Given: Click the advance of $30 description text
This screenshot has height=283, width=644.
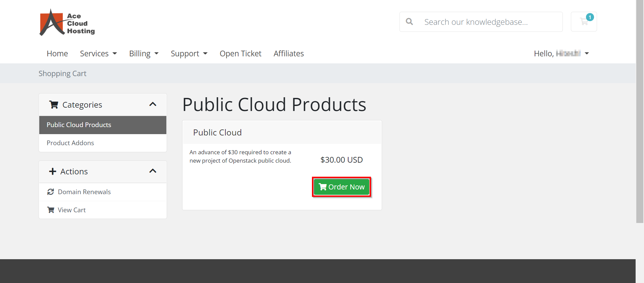Looking at the screenshot, I should point(240,156).
